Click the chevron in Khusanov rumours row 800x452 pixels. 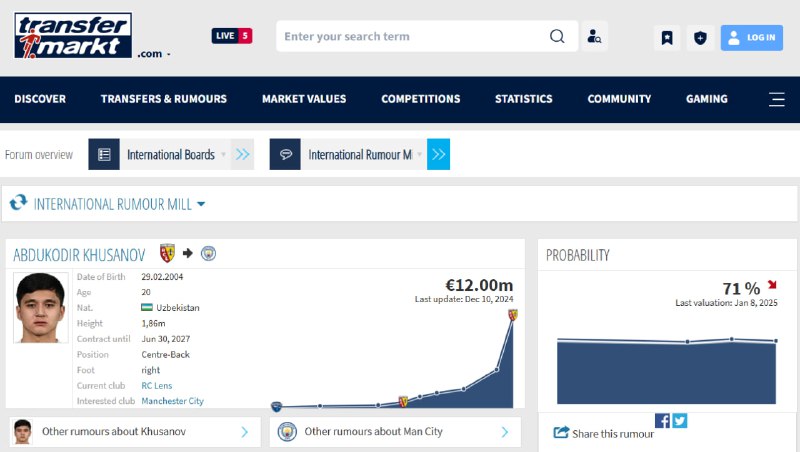pyautogui.click(x=245, y=432)
